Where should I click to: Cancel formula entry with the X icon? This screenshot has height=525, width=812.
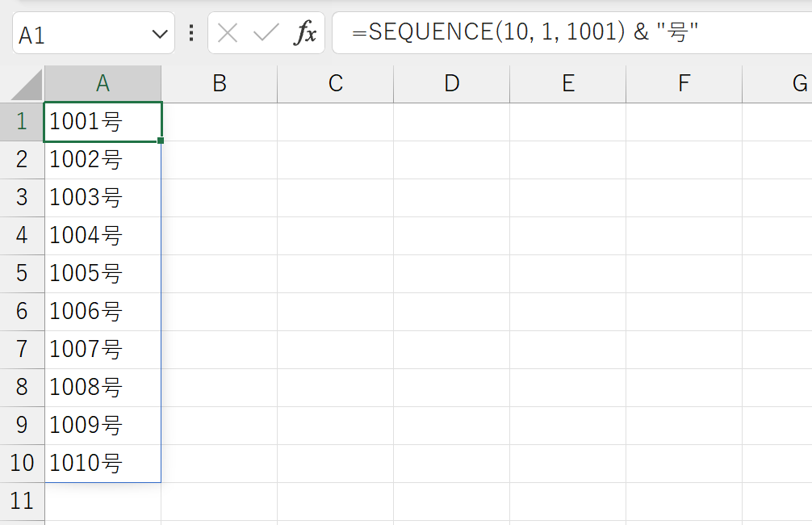pos(228,34)
